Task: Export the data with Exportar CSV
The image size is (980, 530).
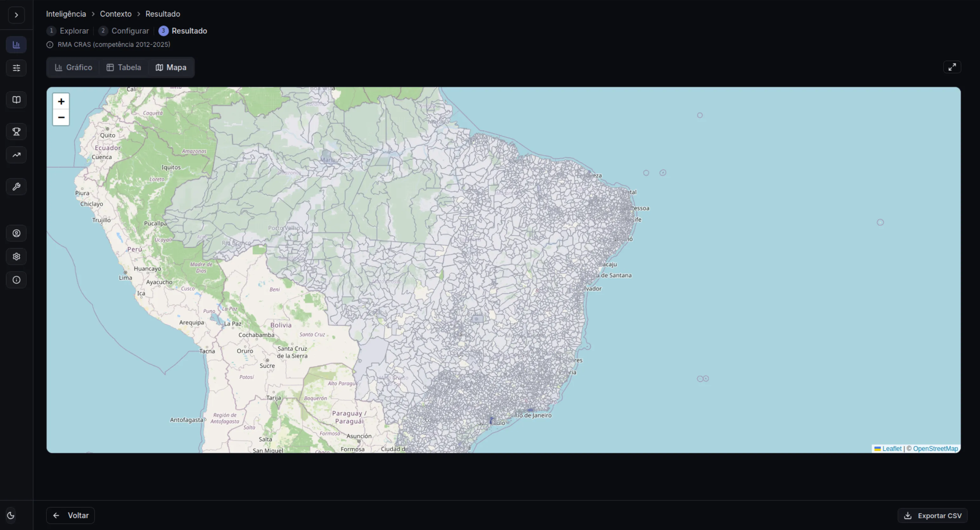Action: pyautogui.click(x=933, y=515)
